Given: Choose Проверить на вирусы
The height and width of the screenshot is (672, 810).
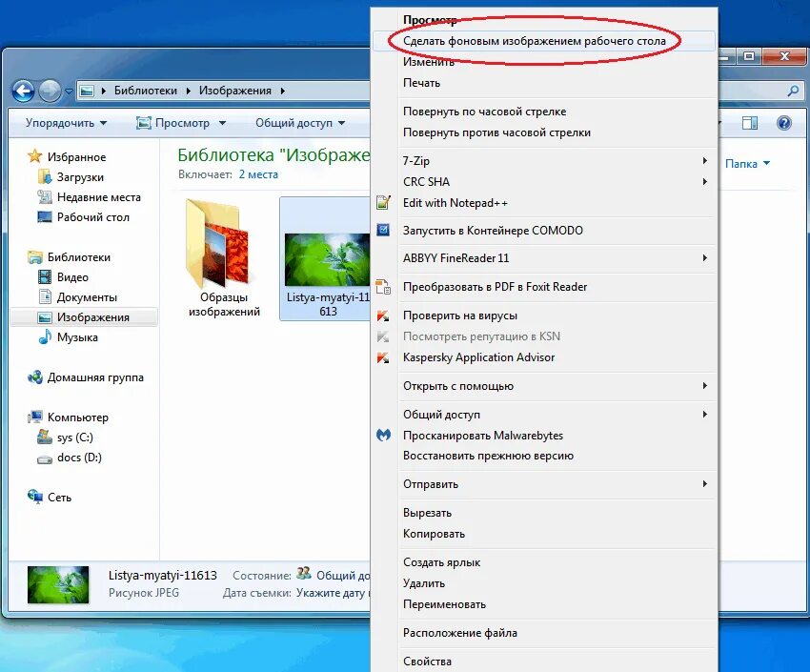Looking at the screenshot, I should click(x=544, y=316).
